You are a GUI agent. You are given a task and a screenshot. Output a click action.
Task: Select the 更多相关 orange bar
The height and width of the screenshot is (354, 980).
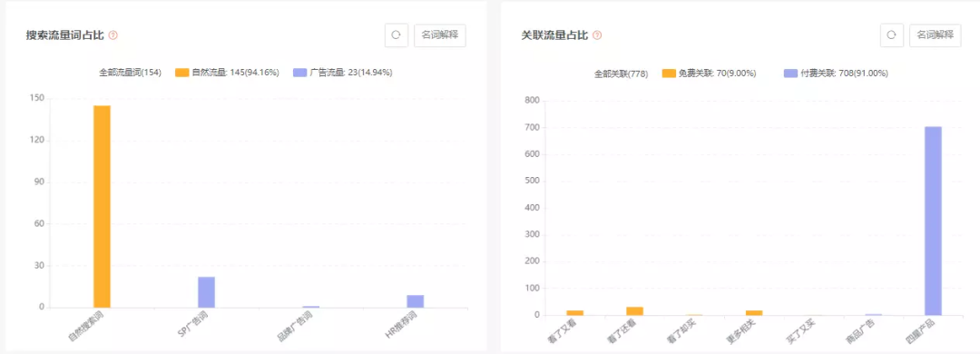pos(754,313)
